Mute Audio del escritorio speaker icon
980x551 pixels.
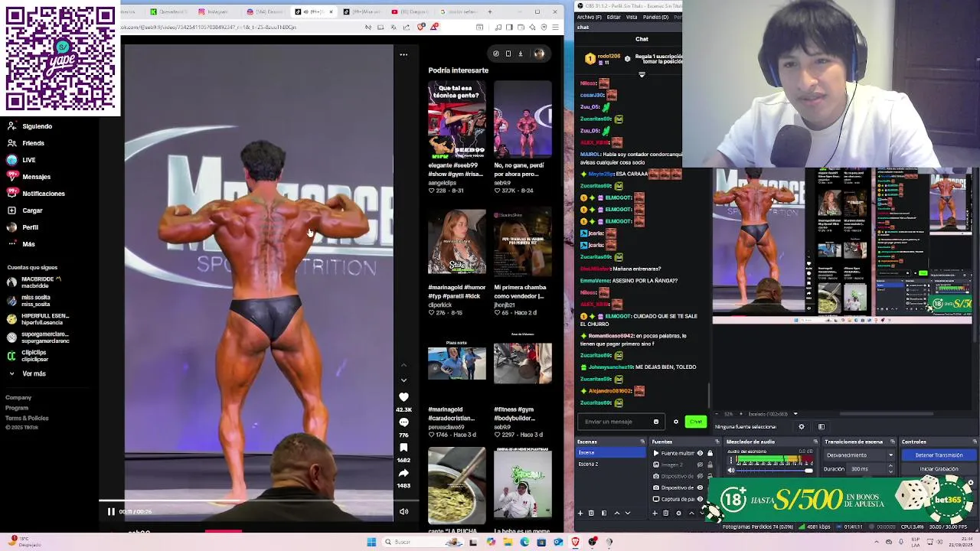pyautogui.click(x=730, y=470)
